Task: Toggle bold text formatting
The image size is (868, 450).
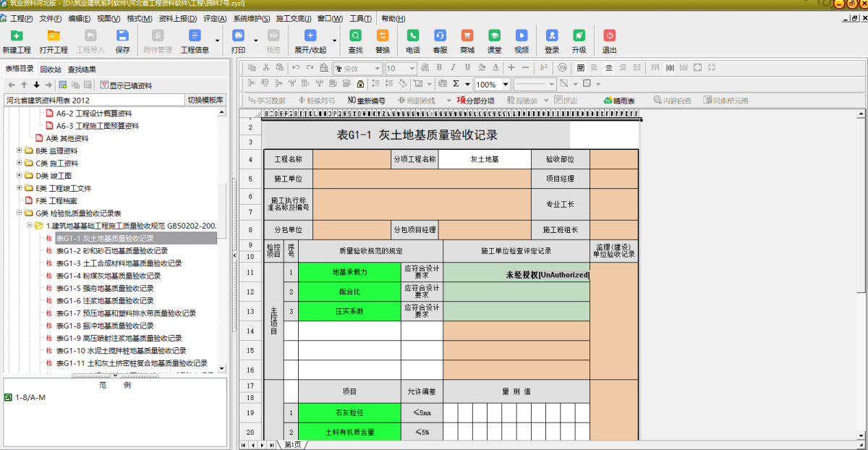Action: (x=438, y=67)
